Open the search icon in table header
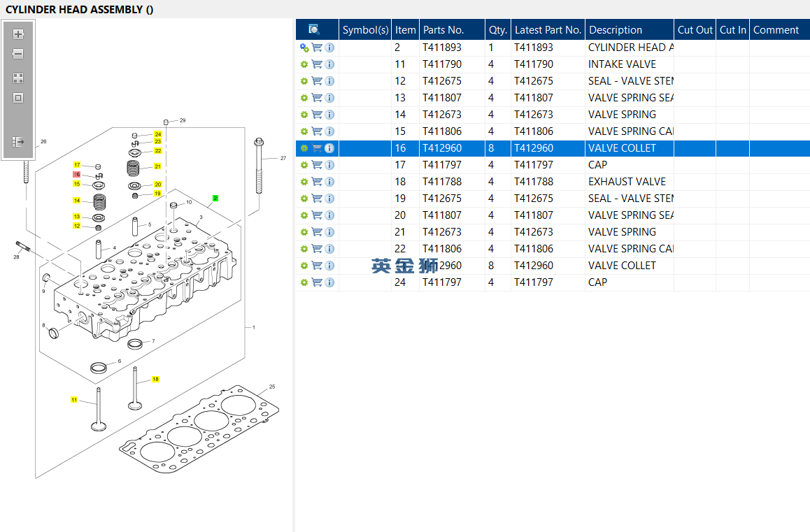Image resolution: width=810 pixels, height=532 pixels. pyautogui.click(x=314, y=29)
